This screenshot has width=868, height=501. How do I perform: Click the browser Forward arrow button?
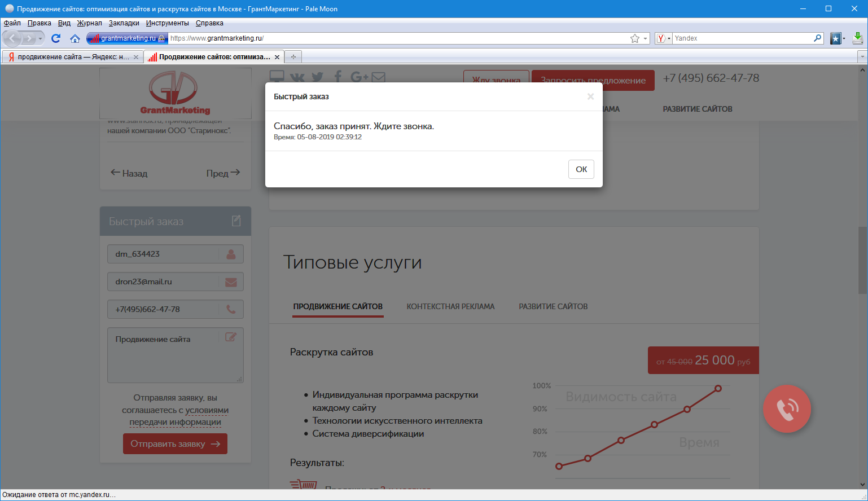tap(28, 38)
